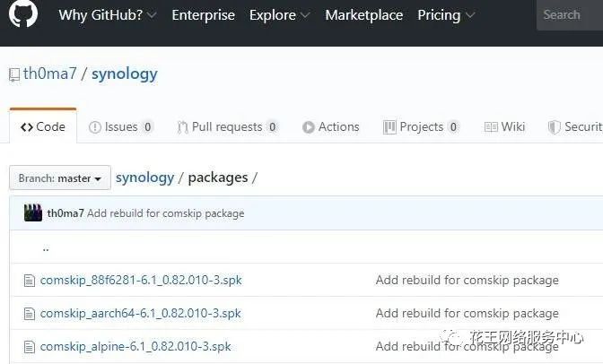Image resolution: width=603 pixels, height=364 pixels.
Task: Click file icon of comskip_88f6281 package
Action: click(x=29, y=281)
